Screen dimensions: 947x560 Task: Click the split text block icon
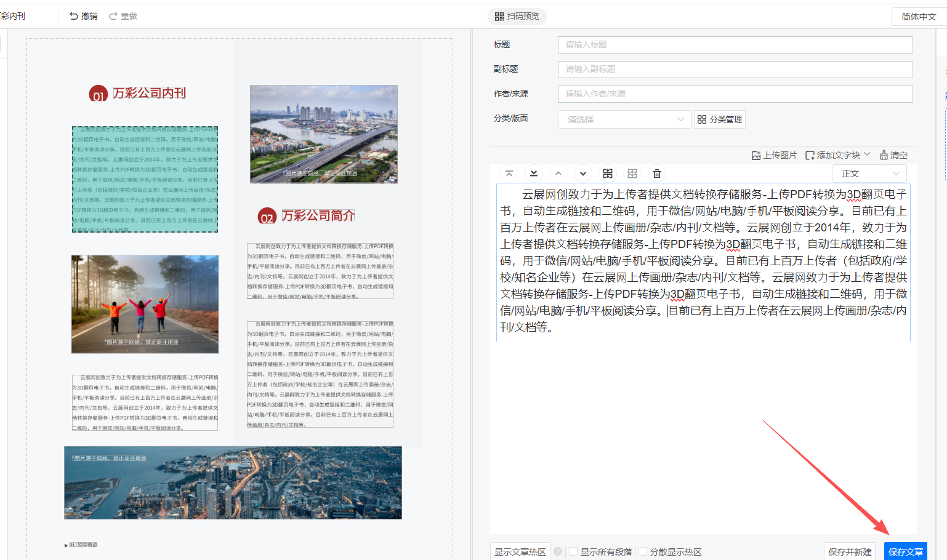pyautogui.click(x=608, y=174)
